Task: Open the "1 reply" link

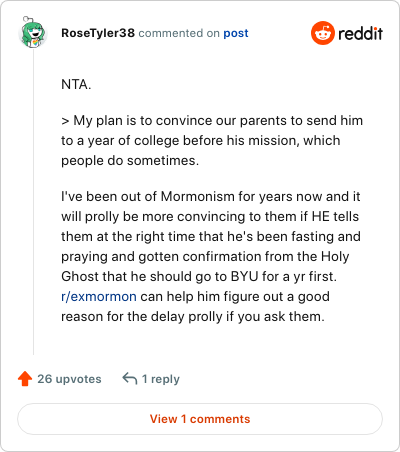Action: (161, 379)
